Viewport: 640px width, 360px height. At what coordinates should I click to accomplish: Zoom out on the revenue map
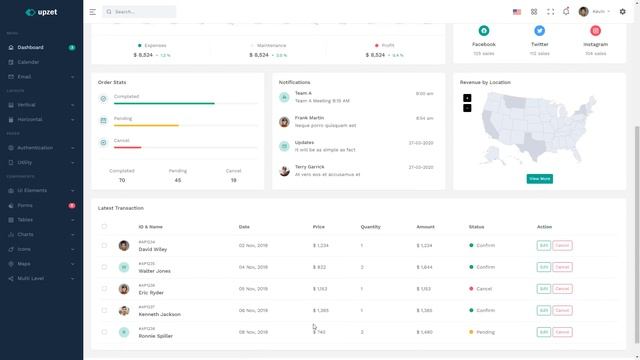467,108
